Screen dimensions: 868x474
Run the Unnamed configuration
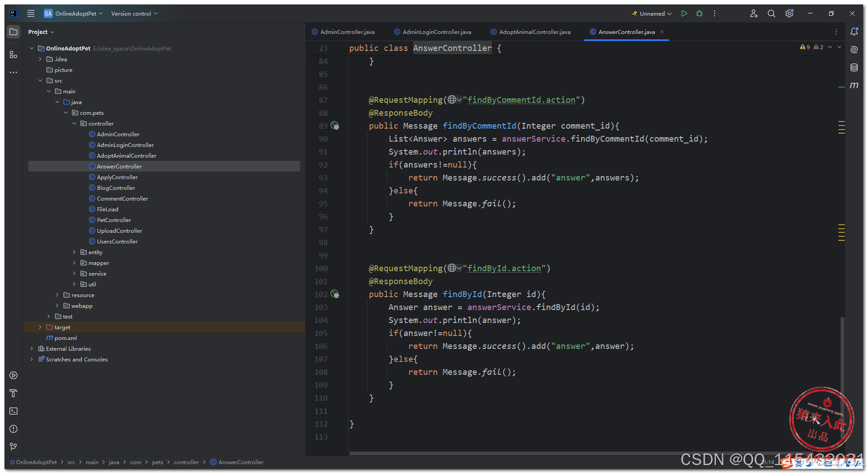684,13
